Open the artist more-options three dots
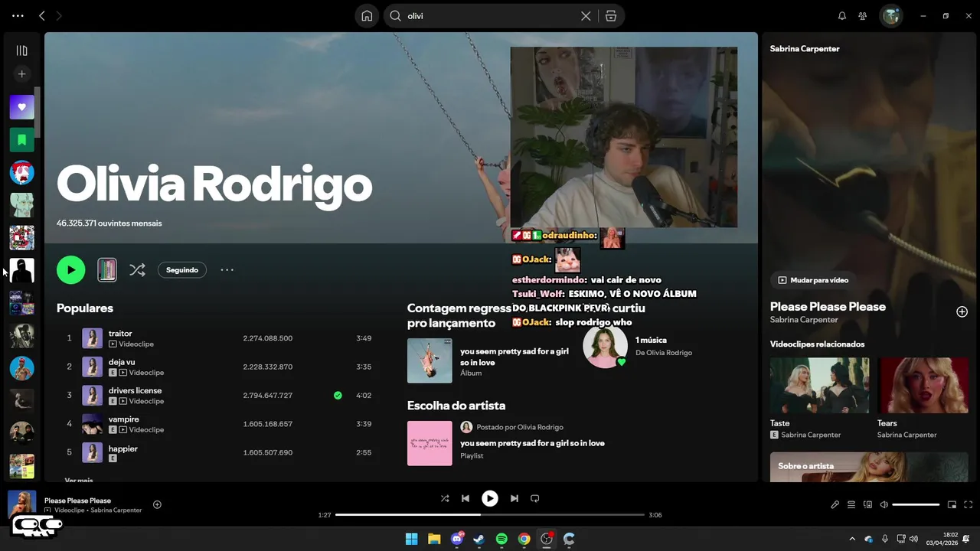 pyautogui.click(x=227, y=269)
